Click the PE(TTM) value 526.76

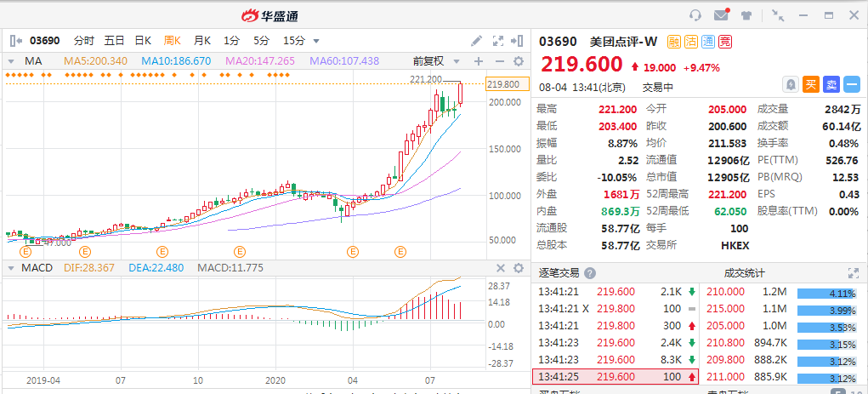tap(841, 160)
